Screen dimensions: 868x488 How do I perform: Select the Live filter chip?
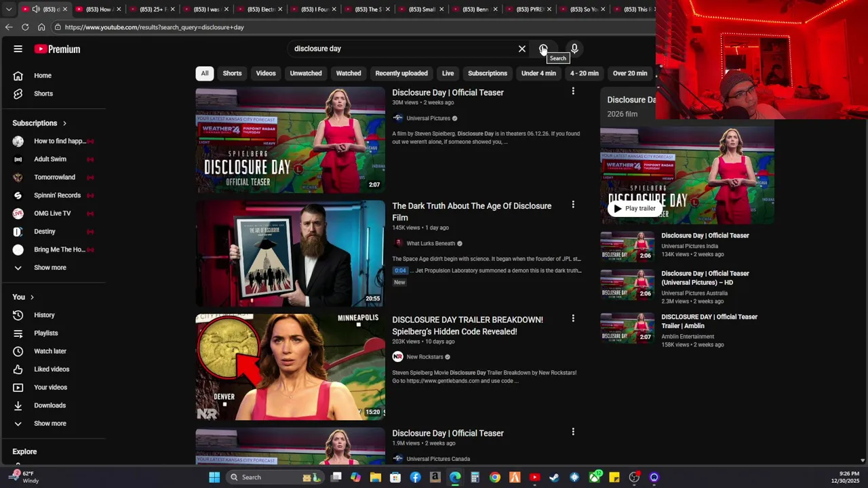(x=448, y=73)
